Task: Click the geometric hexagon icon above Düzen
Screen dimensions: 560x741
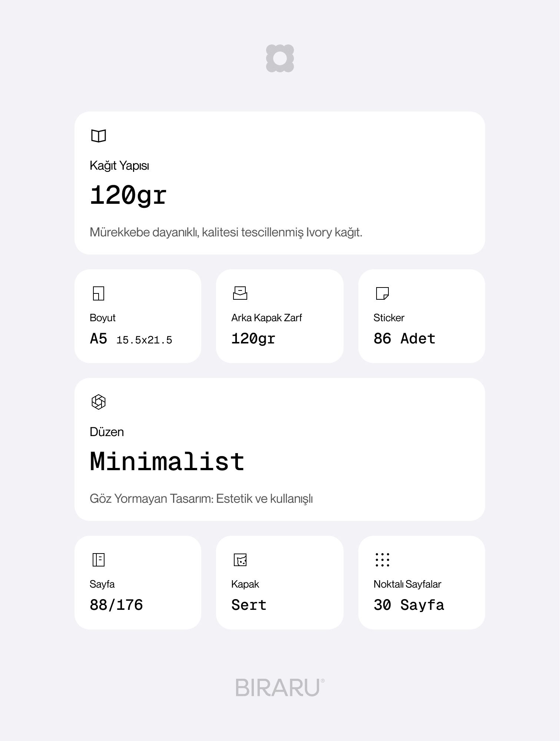Action: [x=99, y=402]
